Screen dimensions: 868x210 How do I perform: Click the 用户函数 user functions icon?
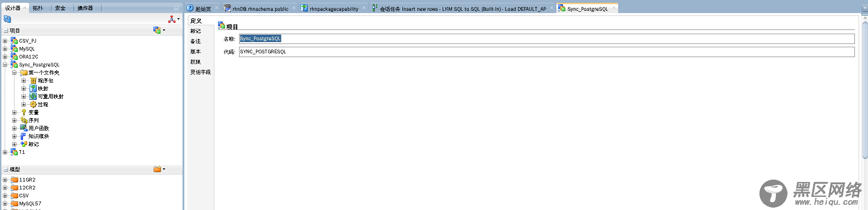click(x=24, y=128)
